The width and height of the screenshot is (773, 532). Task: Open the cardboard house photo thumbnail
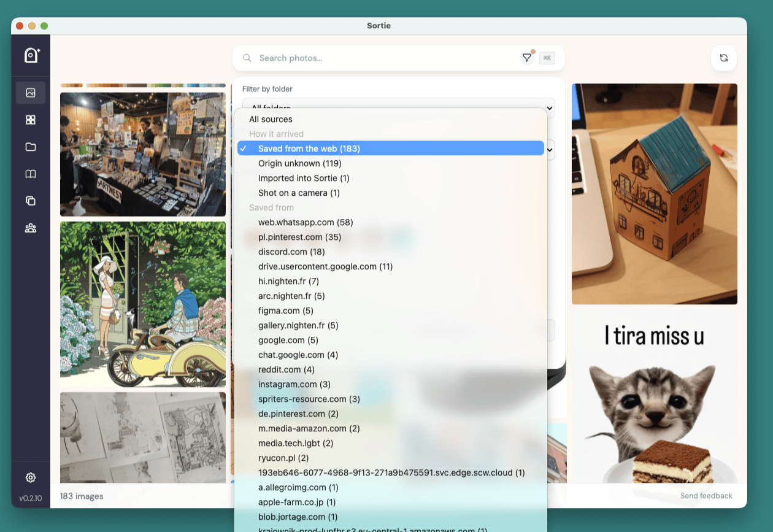[x=655, y=194]
